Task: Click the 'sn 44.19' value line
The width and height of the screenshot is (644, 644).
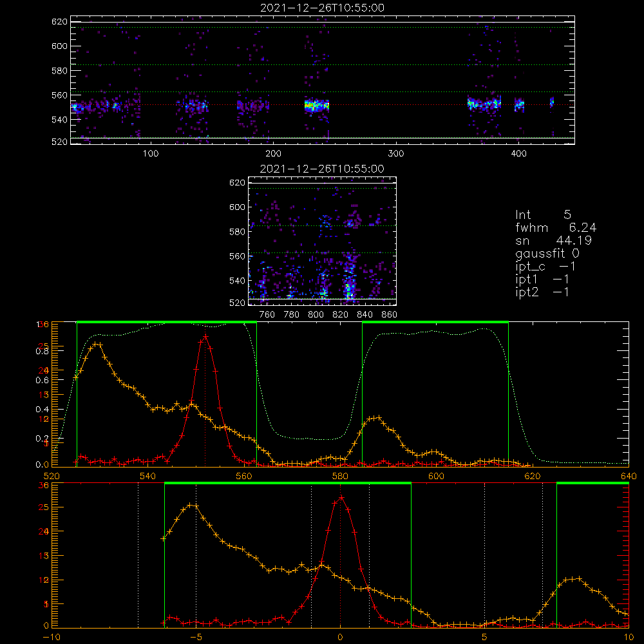Action: (x=553, y=240)
